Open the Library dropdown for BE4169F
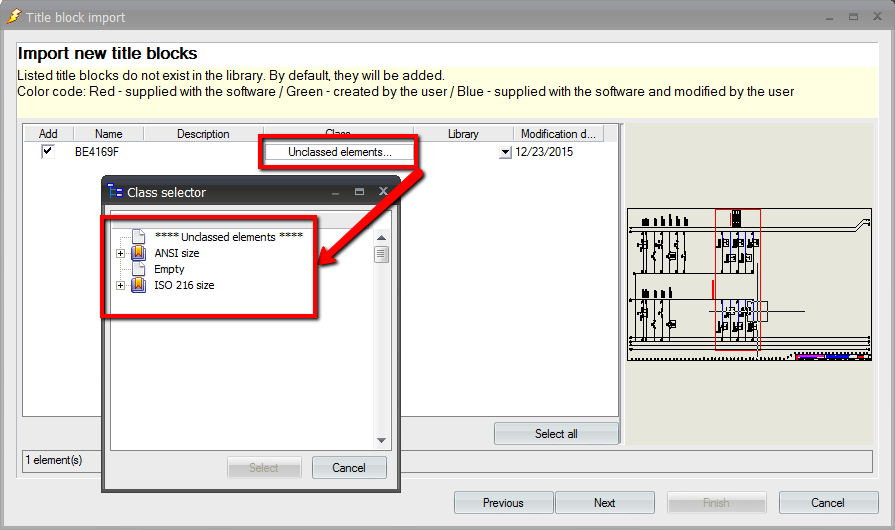Viewport: 895px width, 530px height. click(505, 153)
